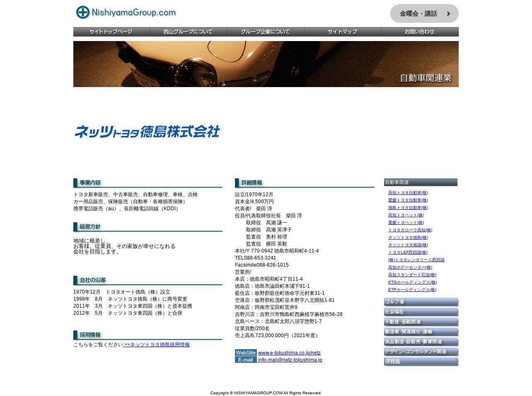Click the 吉野川店 address line
This screenshot has height=396, width=532.
click(289, 314)
